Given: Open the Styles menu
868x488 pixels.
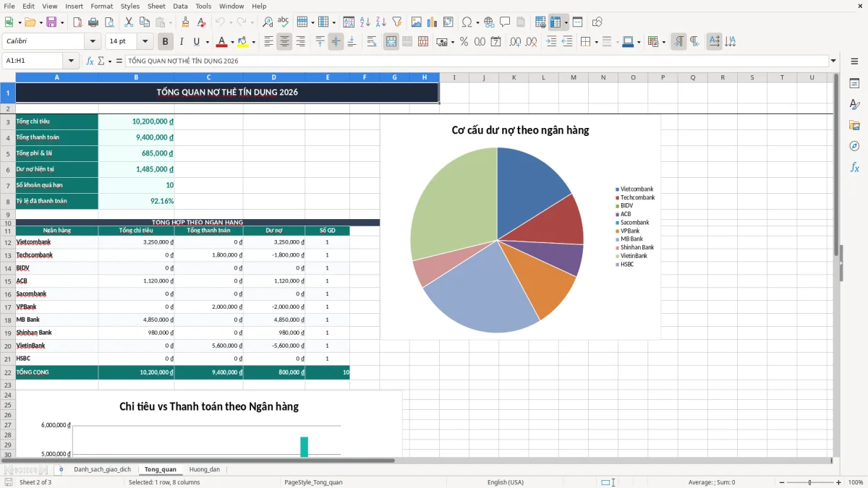Looking at the screenshot, I should (x=130, y=6).
